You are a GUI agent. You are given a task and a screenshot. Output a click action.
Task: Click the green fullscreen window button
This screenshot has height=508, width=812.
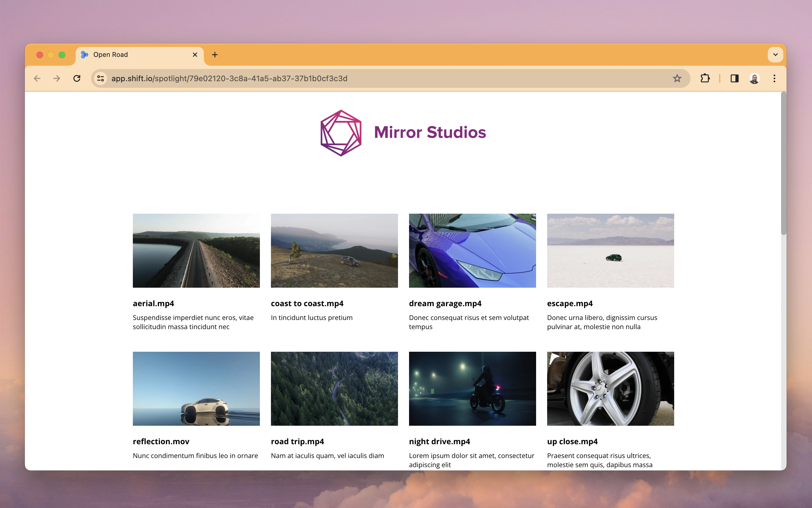(x=62, y=55)
